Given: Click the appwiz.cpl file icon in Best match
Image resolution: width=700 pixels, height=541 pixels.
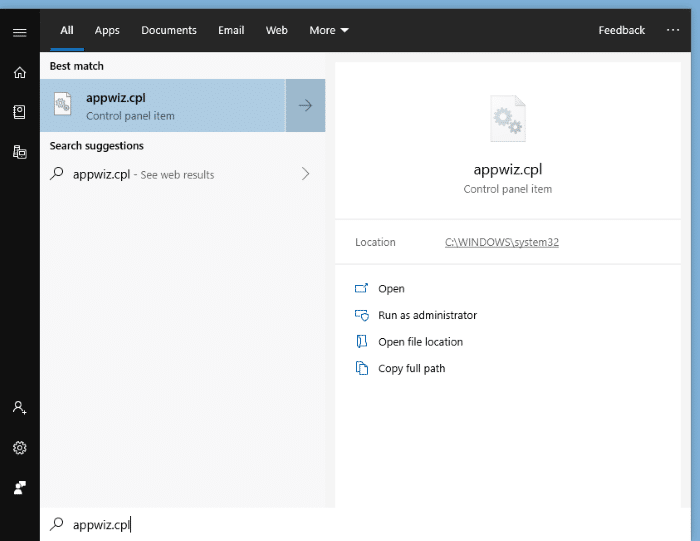Looking at the screenshot, I should [62, 104].
